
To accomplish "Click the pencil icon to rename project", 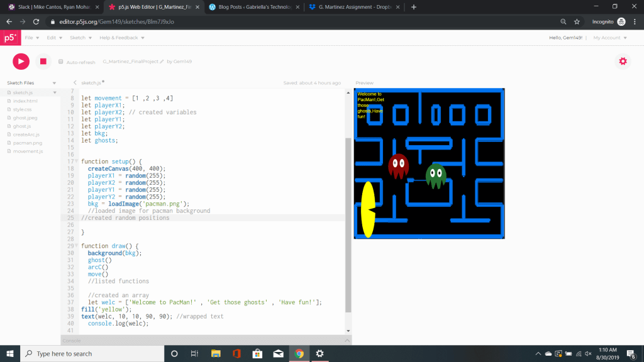I will click(162, 62).
